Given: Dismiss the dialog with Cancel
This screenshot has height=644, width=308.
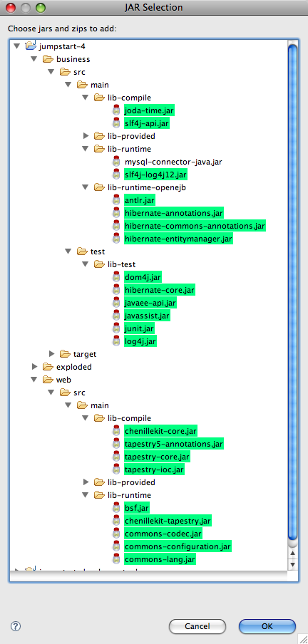Looking at the screenshot, I should (197, 626).
